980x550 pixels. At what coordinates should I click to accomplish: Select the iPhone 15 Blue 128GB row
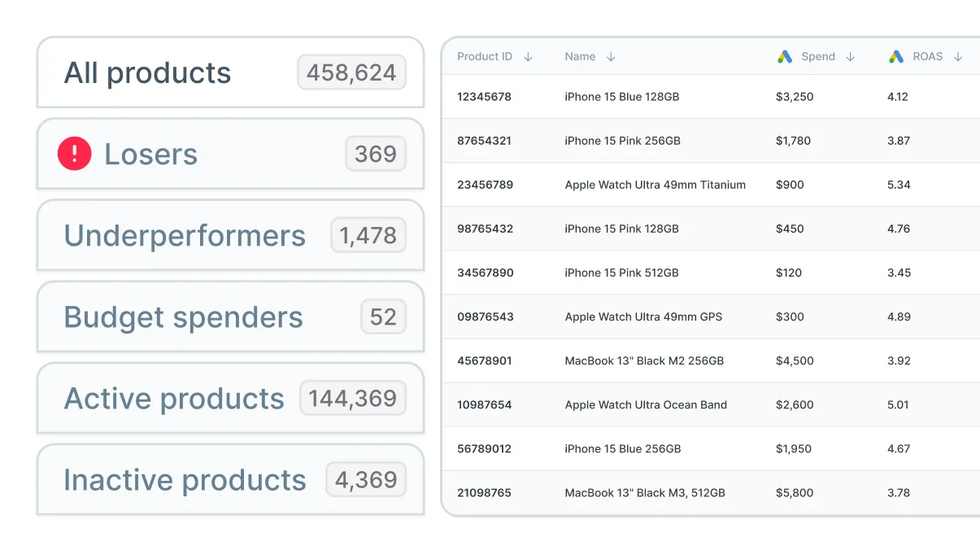click(711, 97)
